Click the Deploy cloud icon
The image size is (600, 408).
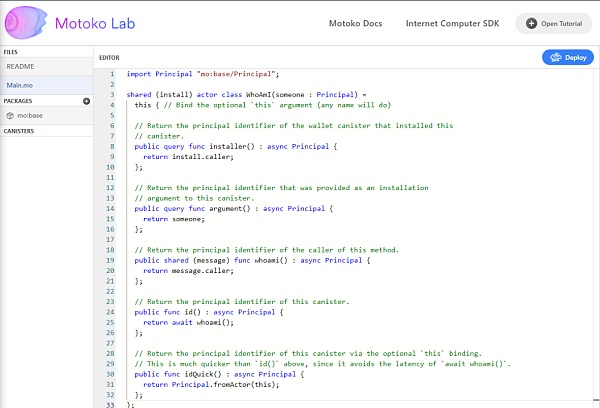tap(556, 57)
